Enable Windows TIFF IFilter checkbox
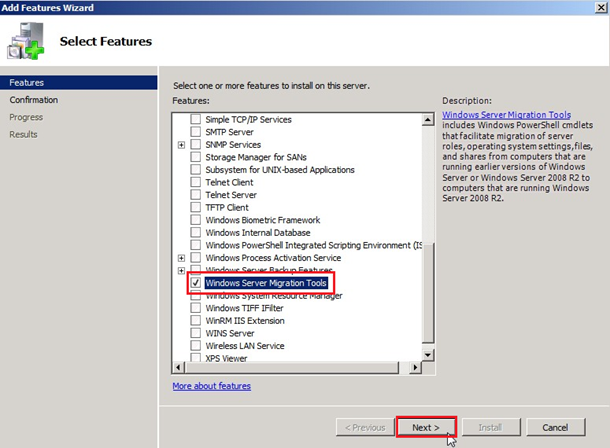The width and height of the screenshot is (610, 448). (x=196, y=308)
